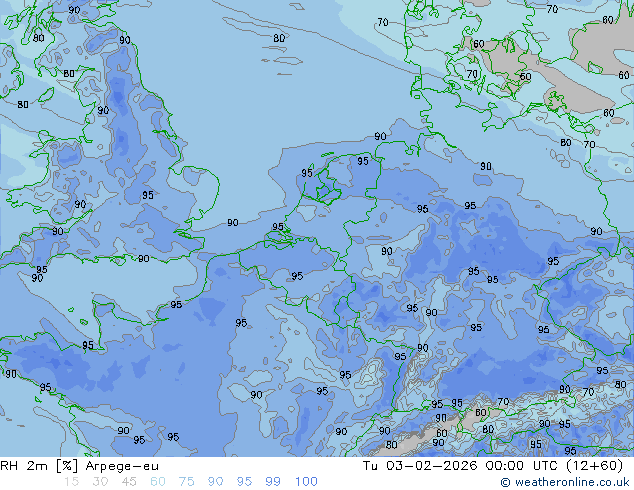Click the legend value 99
Image resolution: width=634 pixels, height=490 pixels.
(x=273, y=482)
